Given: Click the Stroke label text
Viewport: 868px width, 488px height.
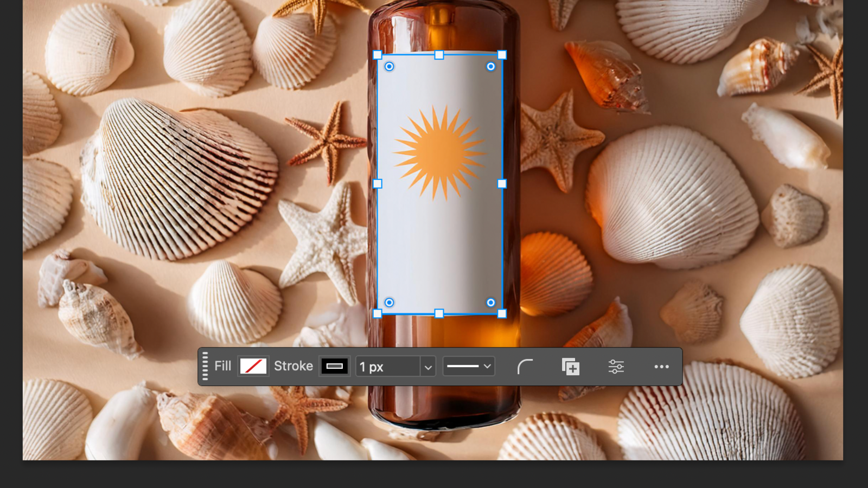Looking at the screenshot, I should tap(293, 366).
